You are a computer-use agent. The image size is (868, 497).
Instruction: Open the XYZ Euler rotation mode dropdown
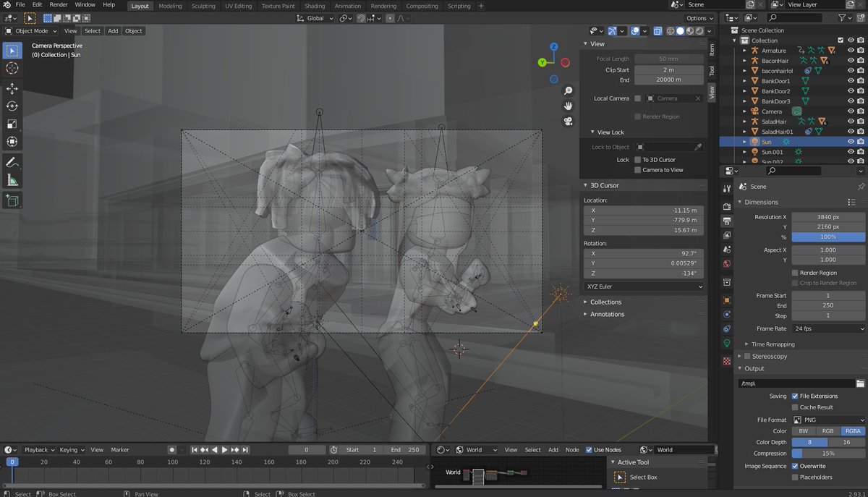pos(644,287)
